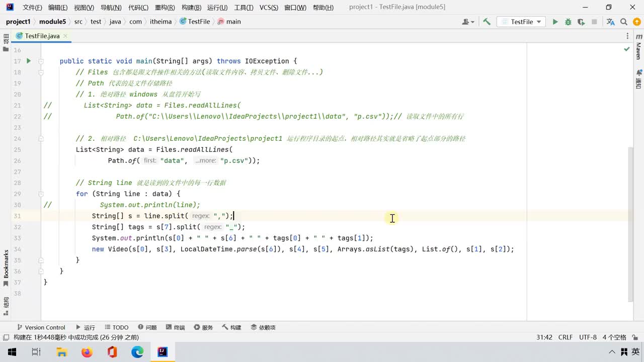Open the 窗口(W) menu

click(x=295, y=7)
